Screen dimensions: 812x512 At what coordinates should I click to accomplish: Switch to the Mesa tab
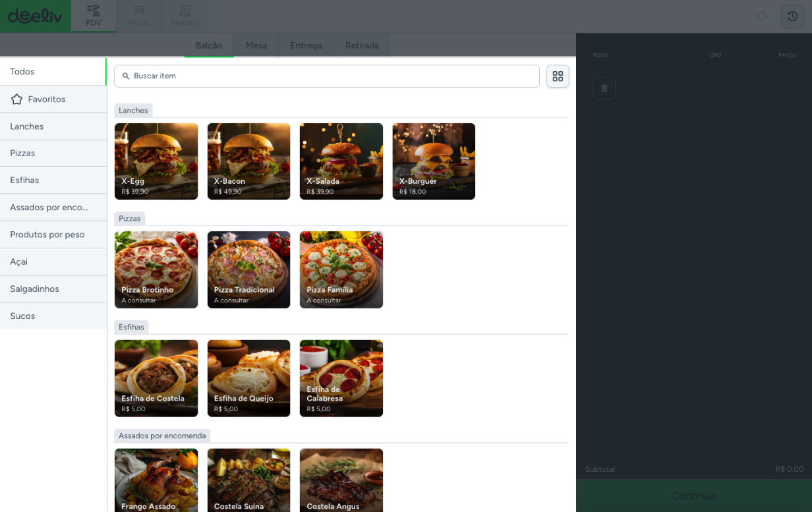tap(256, 46)
